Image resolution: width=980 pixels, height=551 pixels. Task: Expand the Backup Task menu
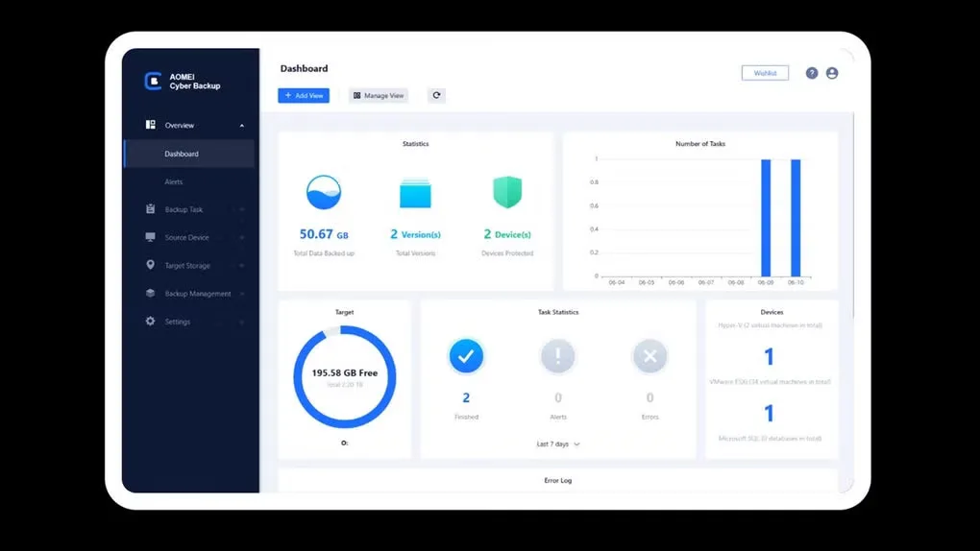tap(242, 210)
